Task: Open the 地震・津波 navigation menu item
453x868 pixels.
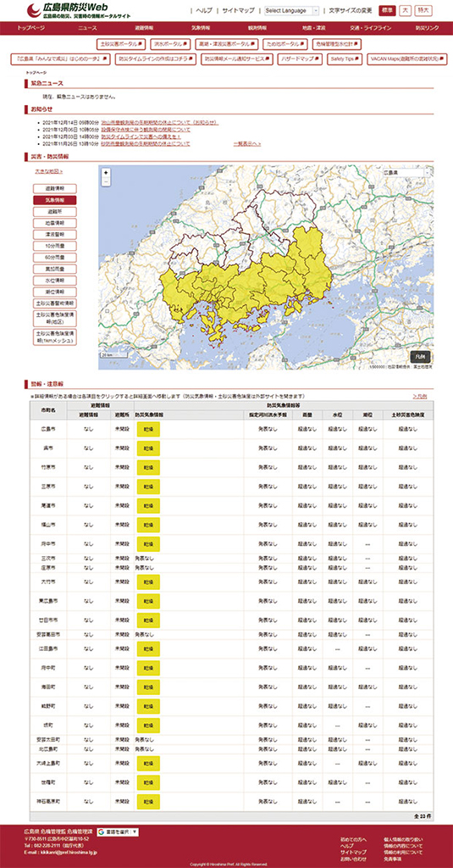Action: coord(313,28)
